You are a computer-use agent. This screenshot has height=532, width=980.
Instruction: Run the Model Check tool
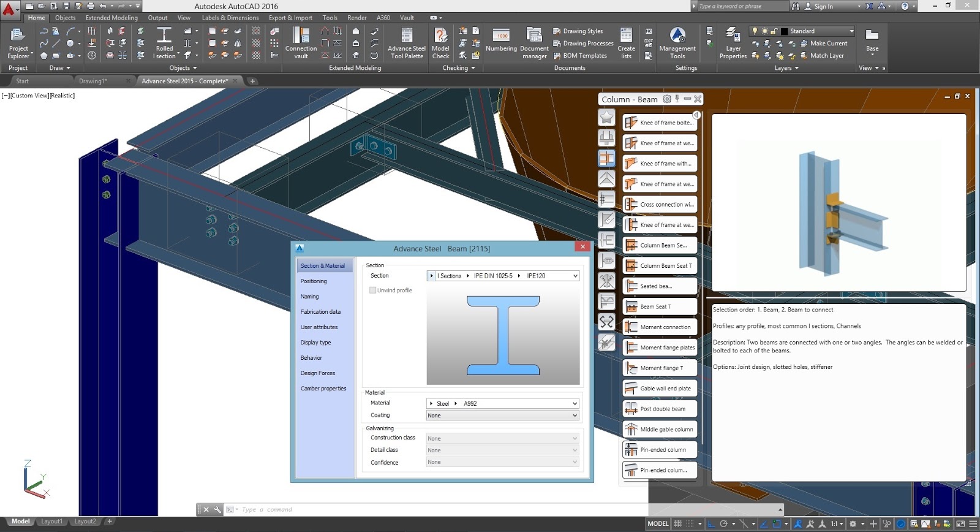[440, 44]
